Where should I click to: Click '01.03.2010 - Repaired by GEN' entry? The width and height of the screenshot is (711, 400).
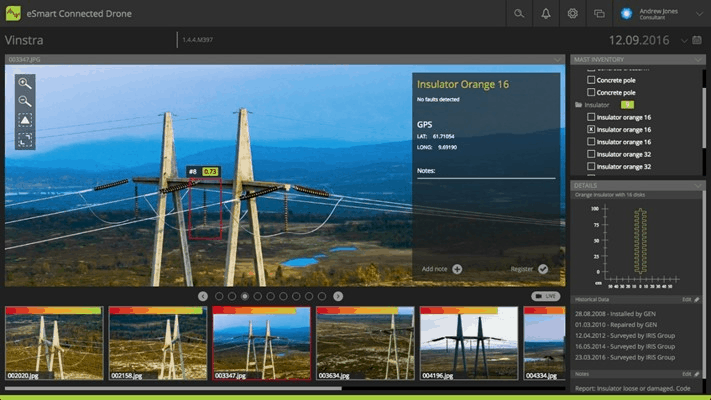tap(616, 325)
